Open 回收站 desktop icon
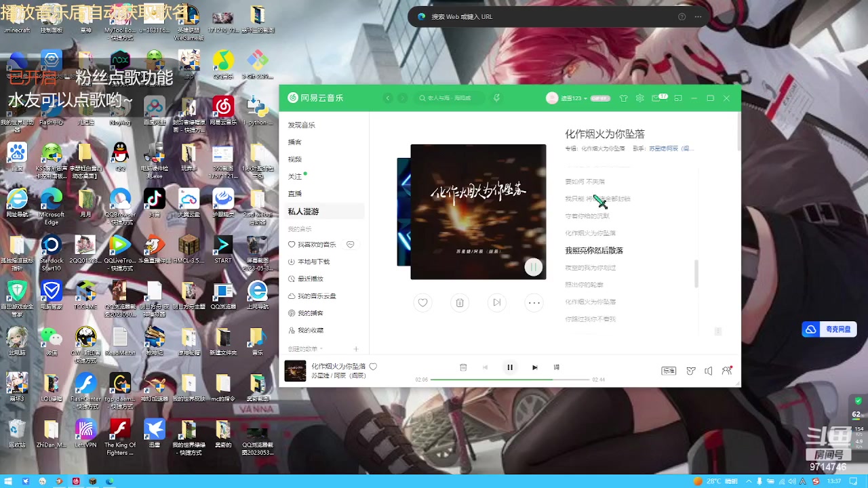 (17, 434)
